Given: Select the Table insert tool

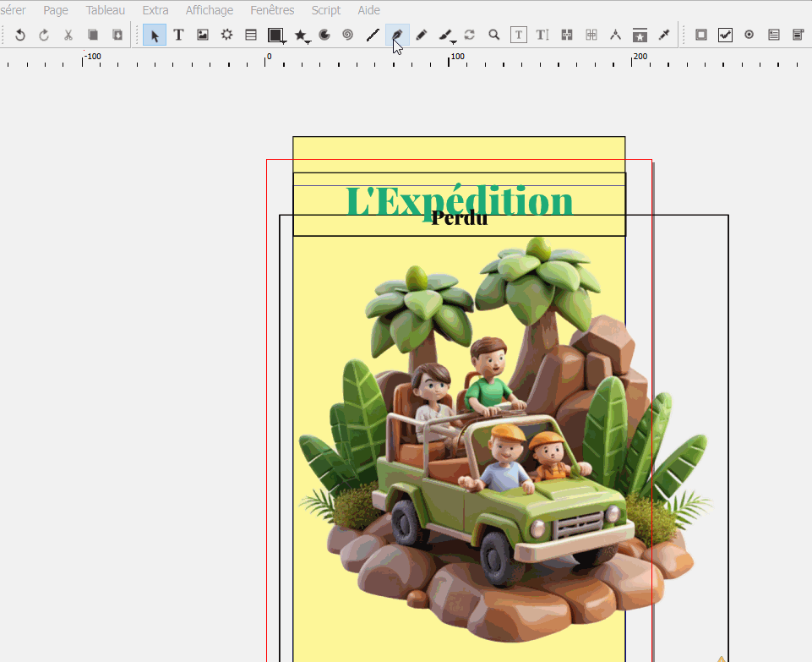Looking at the screenshot, I should (251, 35).
